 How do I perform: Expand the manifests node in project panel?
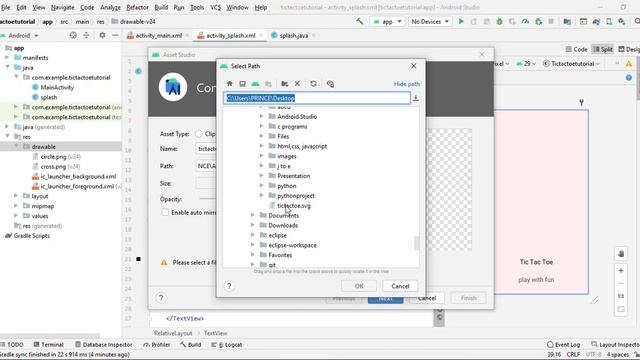(7, 58)
